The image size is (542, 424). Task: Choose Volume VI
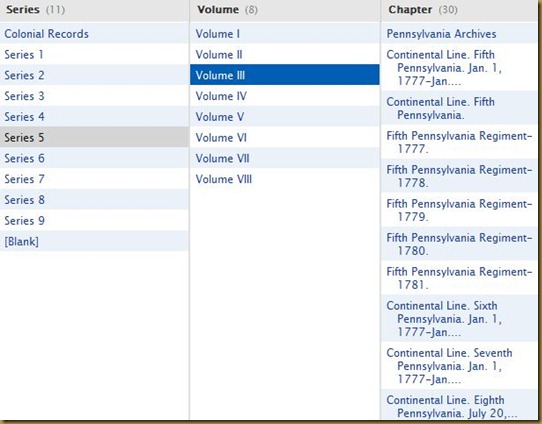(285, 137)
